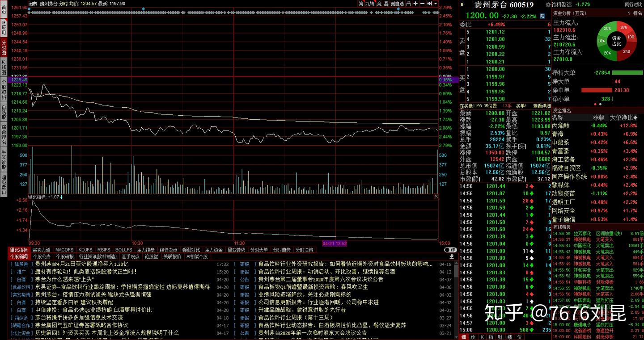The image size is (644, 340).
Task: Click the 简 simplified view button
Action: click(361, 4)
